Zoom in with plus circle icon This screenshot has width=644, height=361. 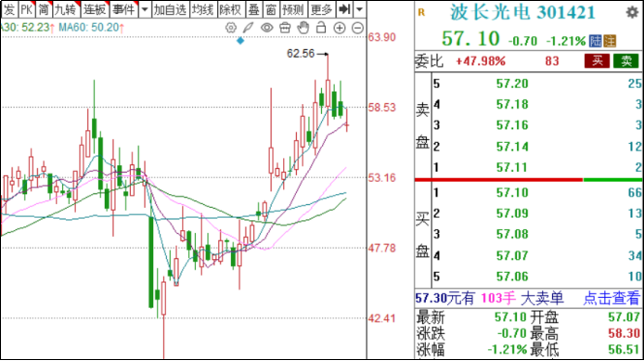tap(340, 28)
